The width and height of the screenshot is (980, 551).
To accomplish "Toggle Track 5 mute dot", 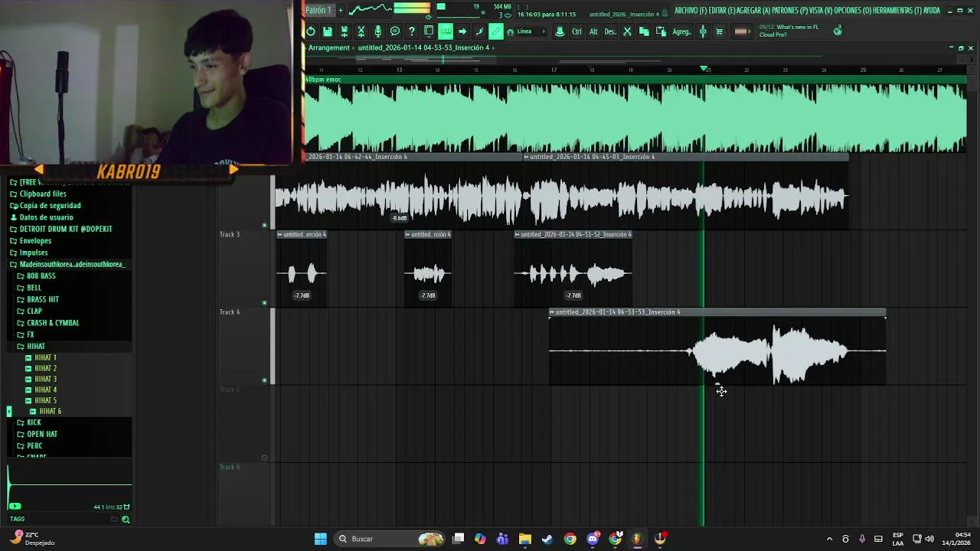I will point(265,458).
